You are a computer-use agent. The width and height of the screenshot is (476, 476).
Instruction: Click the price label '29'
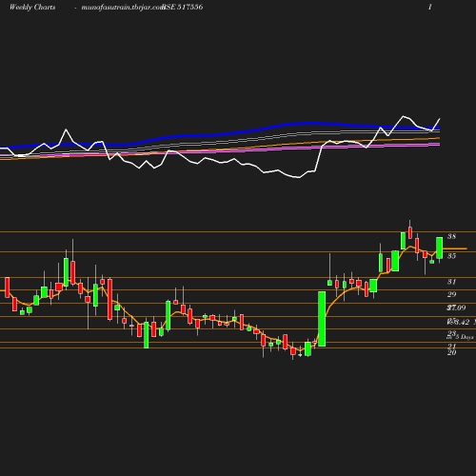451,294
